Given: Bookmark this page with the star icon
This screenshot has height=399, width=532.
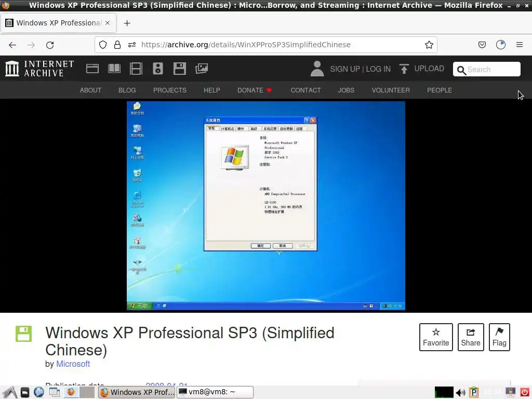Looking at the screenshot, I should (429, 45).
